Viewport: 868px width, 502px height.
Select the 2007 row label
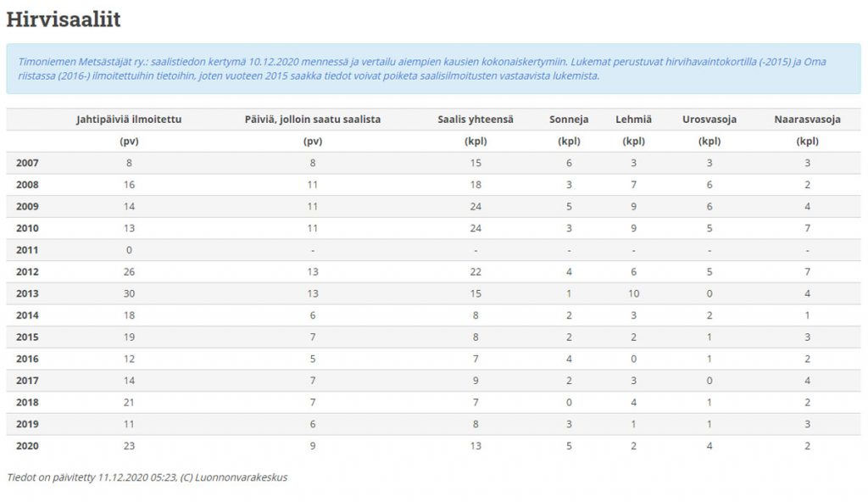pos(27,163)
